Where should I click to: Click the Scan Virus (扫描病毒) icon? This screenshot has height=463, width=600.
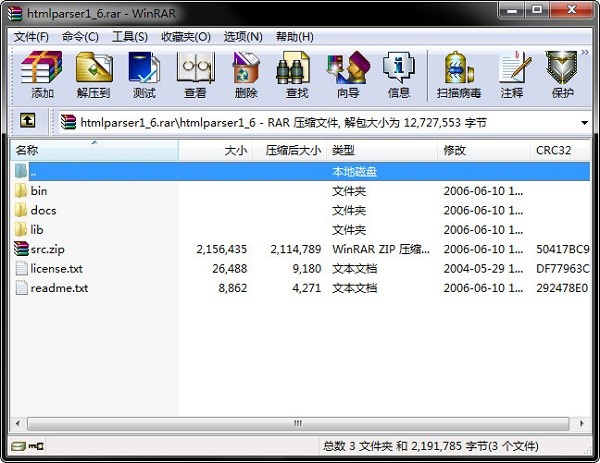click(x=458, y=67)
